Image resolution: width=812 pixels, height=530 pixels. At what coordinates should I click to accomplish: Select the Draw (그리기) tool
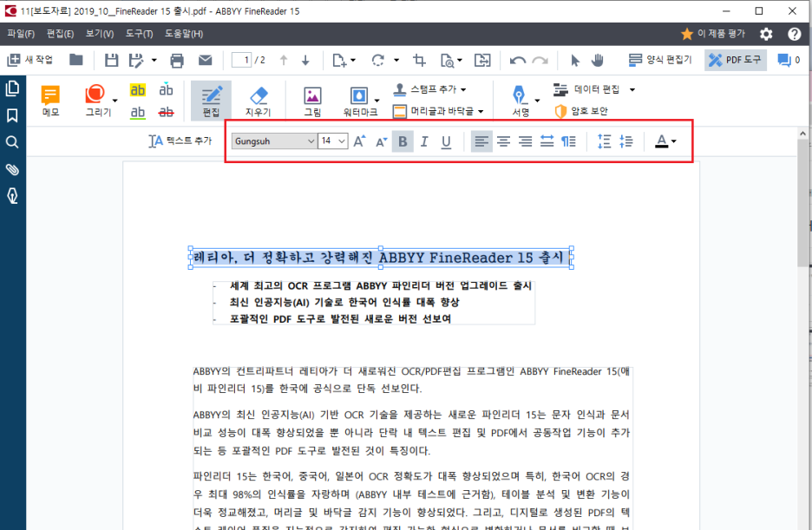point(98,101)
